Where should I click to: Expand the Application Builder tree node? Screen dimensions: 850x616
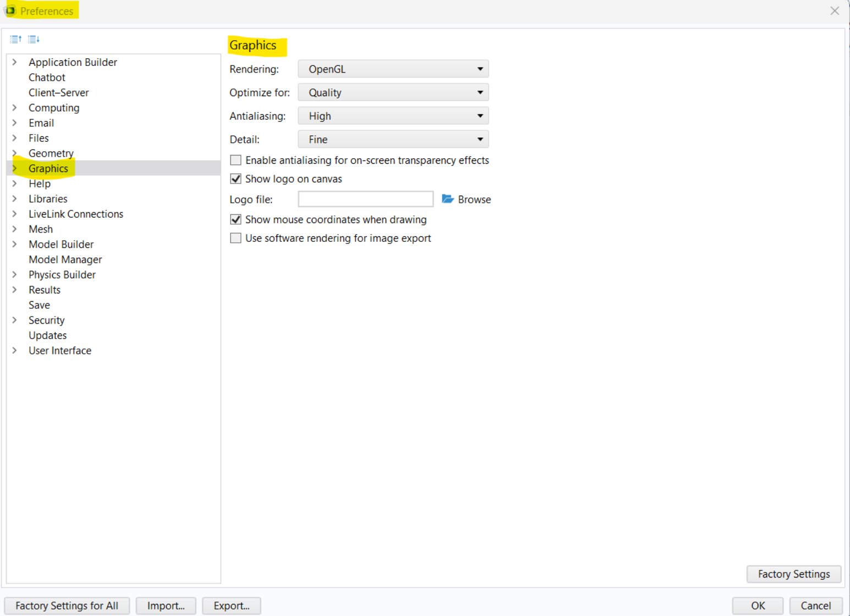[15, 62]
